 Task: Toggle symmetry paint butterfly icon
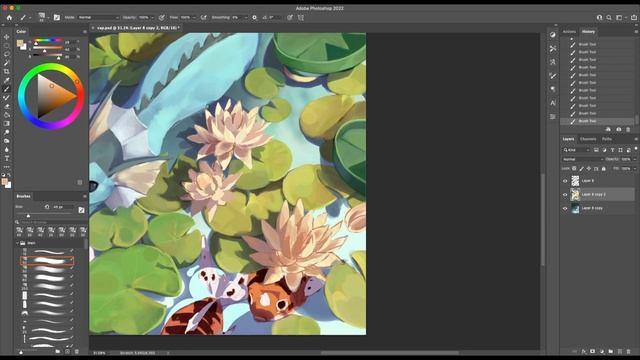coord(301,18)
